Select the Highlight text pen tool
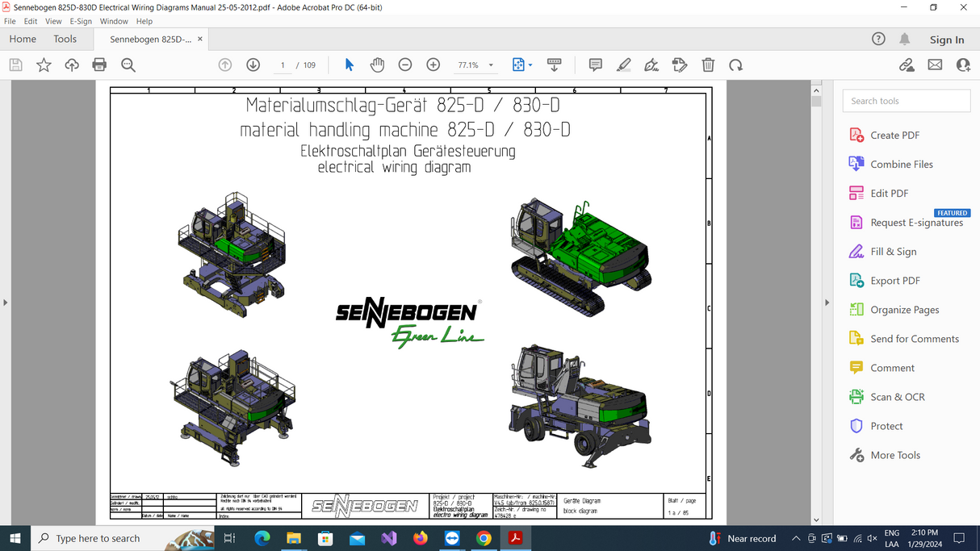Viewport: 980px width, 551px height. (623, 65)
